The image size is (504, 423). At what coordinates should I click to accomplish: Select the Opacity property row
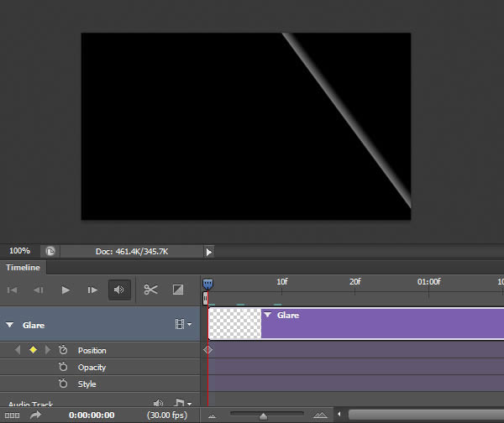(x=100, y=367)
